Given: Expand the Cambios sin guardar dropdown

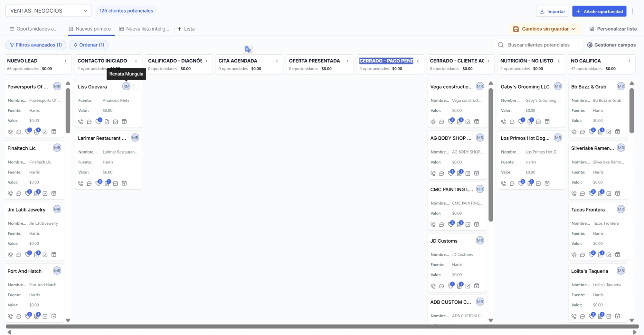Looking at the screenshot, I should pyautogui.click(x=545, y=29).
